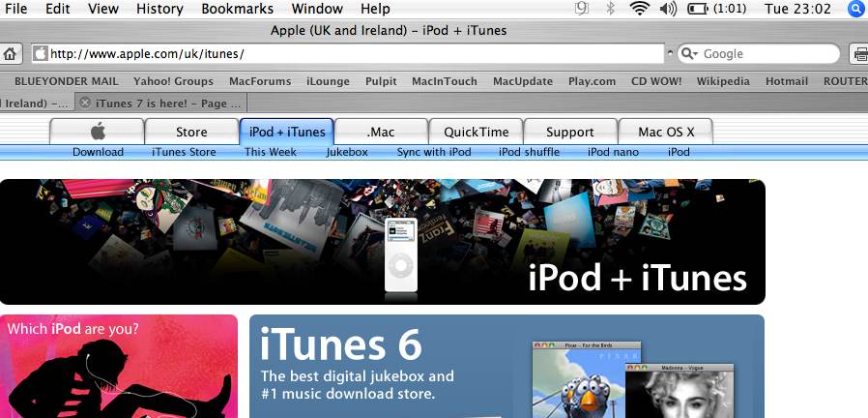Click Download in the sub-navigation
This screenshot has height=418, width=868.
(x=98, y=152)
